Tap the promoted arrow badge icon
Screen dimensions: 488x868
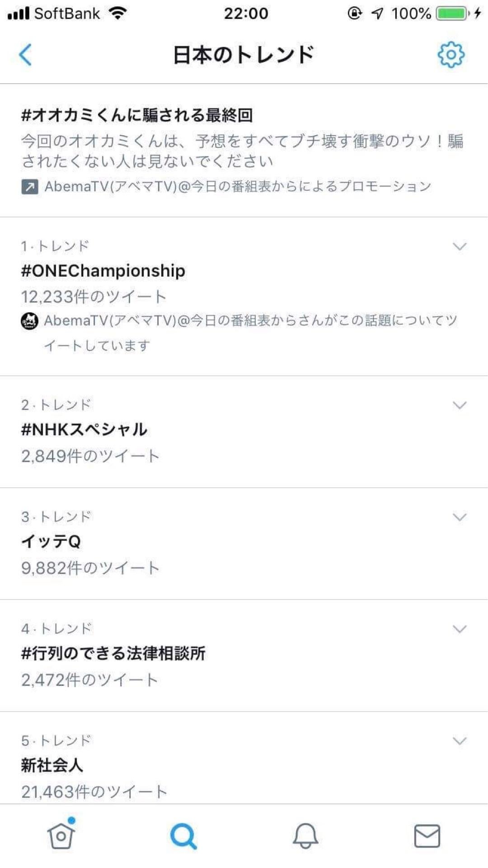pyautogui.click(x=30, y=186)
